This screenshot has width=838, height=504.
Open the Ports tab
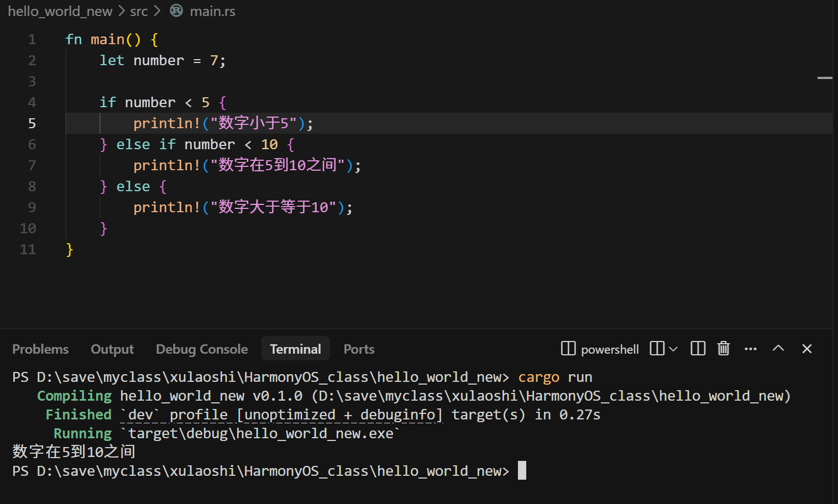pyautogui.click(x=359, y=349)
